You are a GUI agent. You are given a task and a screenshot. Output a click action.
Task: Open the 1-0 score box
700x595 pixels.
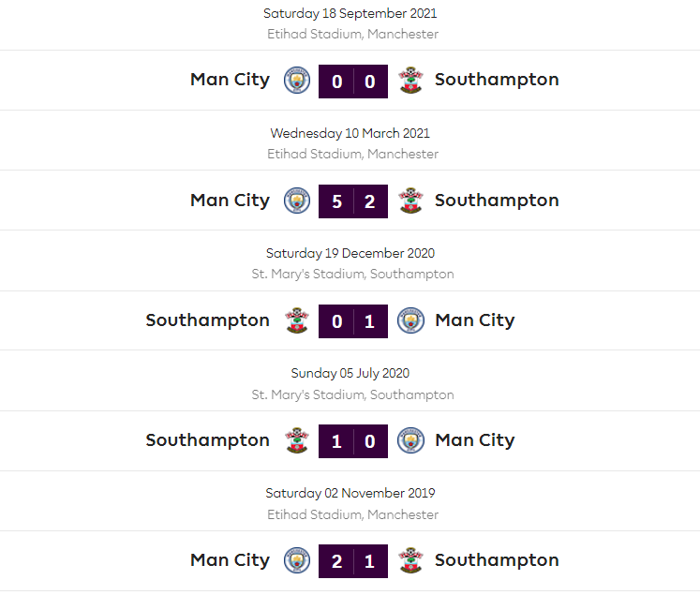(353, 441)
